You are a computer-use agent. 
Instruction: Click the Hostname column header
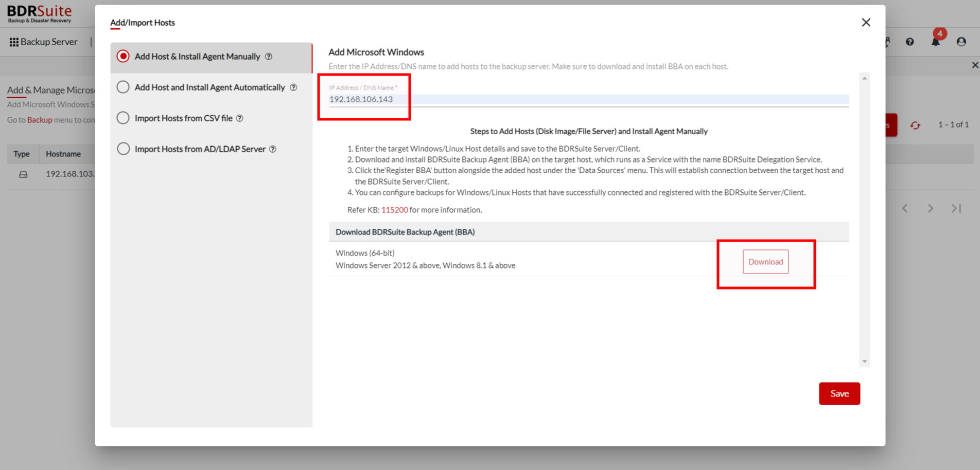[63, 154]
